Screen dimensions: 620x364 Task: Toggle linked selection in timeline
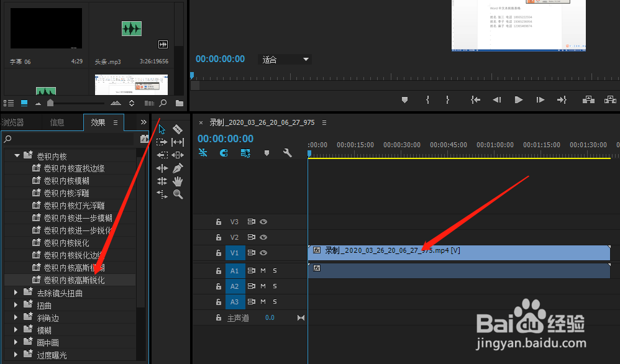(245, 153)
